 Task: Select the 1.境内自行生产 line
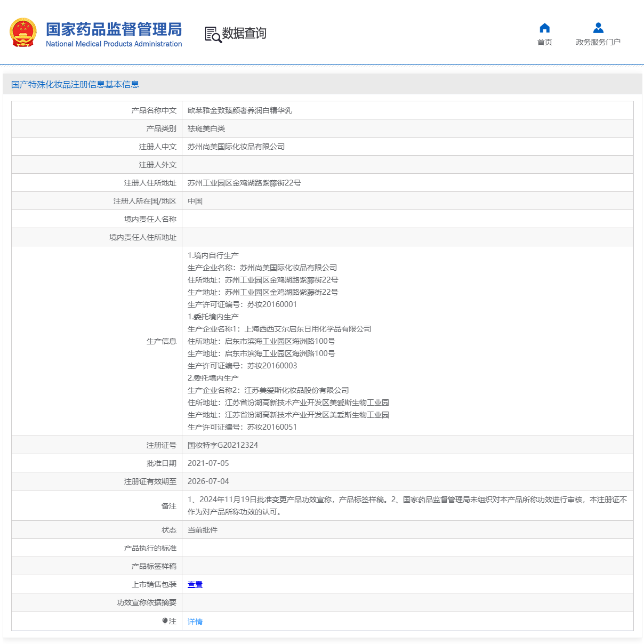(x=213, y=255)
